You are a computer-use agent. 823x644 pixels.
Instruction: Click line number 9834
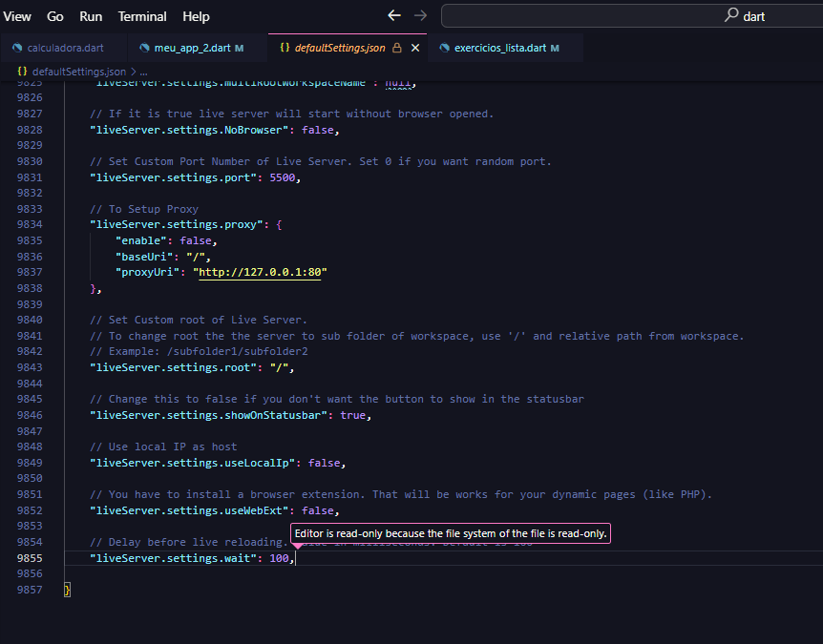(x=30, y=224)
